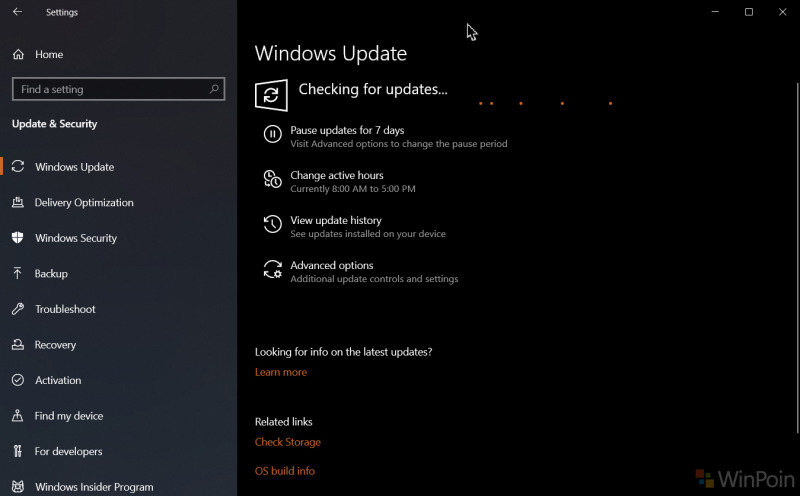The height and width of the screenshot is (496, 800).
Task: Open the Check Storage link
Action: coord(288,442)
